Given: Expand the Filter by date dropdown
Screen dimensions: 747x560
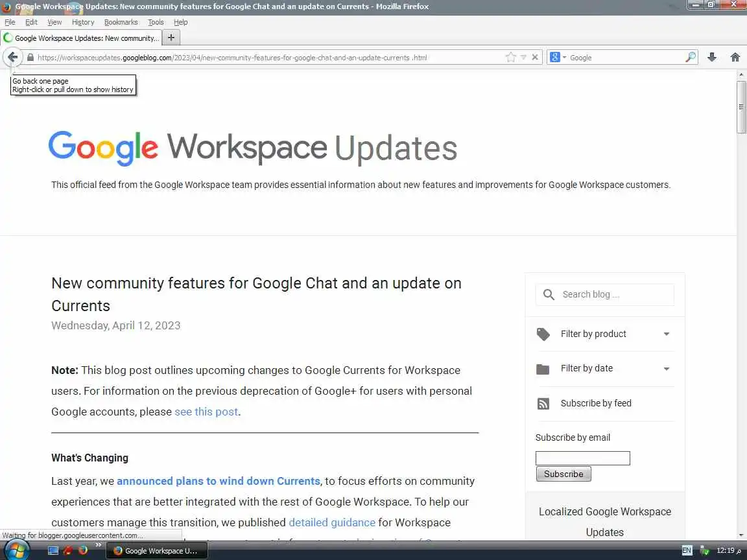Looking at the screenshot, I should click(667, 369).
